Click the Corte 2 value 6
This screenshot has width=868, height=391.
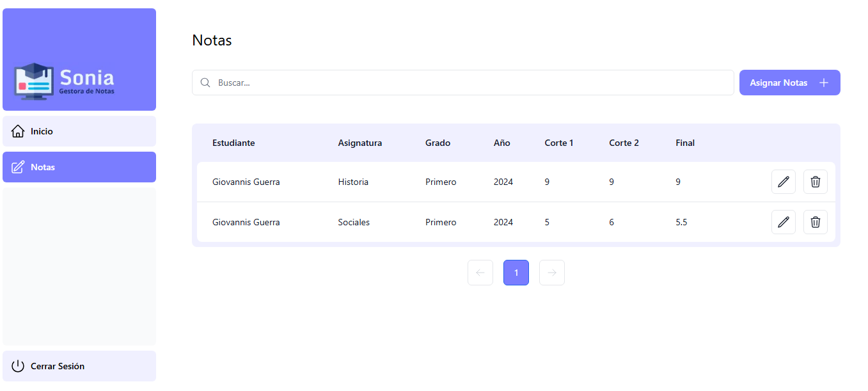click(612, 222)
